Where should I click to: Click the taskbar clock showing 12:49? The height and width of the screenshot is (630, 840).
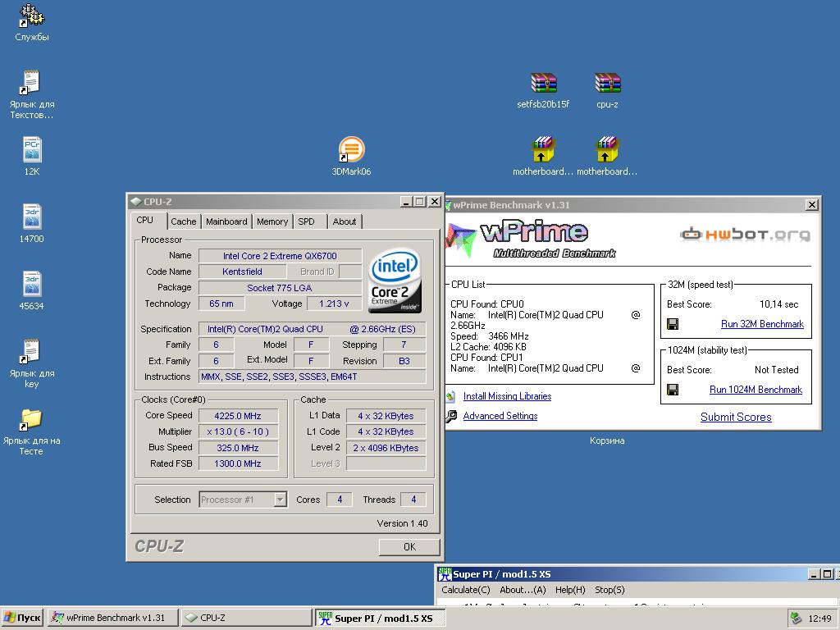819,619
